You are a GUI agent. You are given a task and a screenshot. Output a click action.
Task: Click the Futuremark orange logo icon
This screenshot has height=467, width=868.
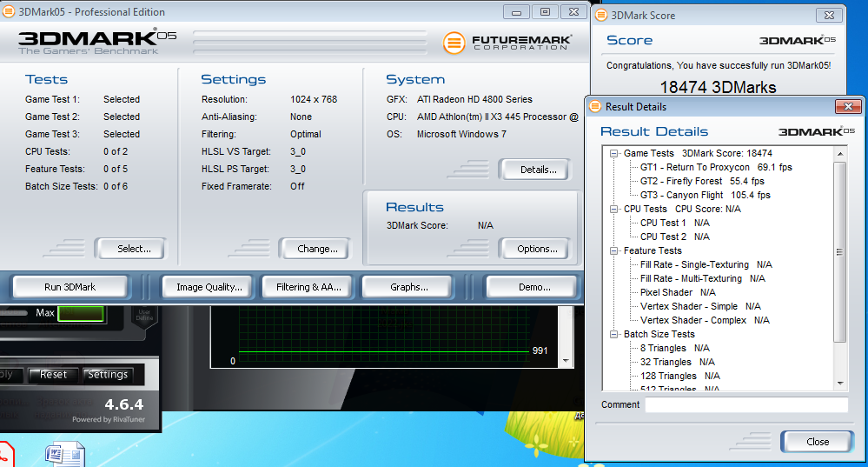point(454,43)
